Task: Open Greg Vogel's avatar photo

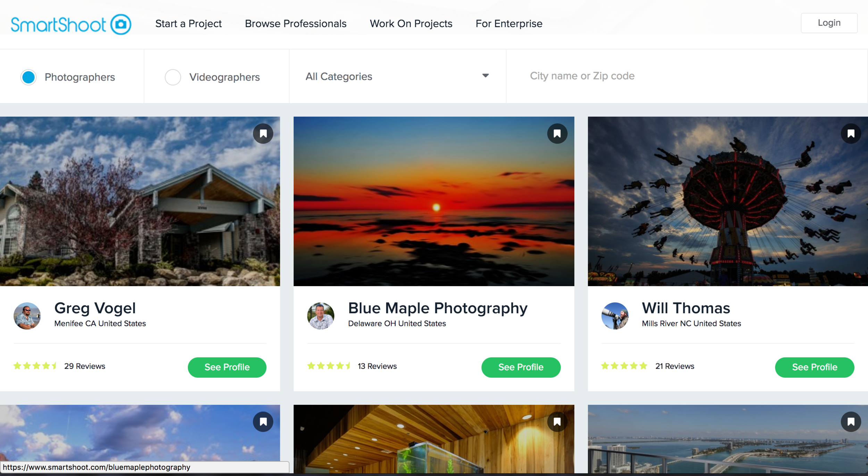Action: (x=27, y=316)
